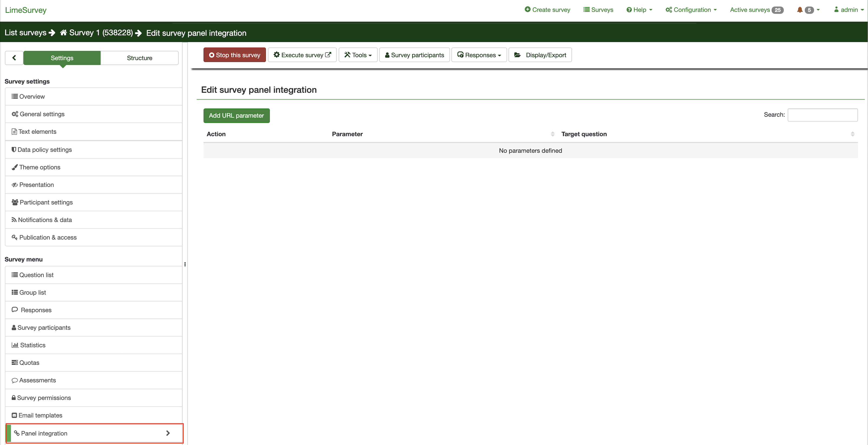Open Overview in Survey settings
Viewport: 868px width, 445px height.
click(x=94, y=97)
